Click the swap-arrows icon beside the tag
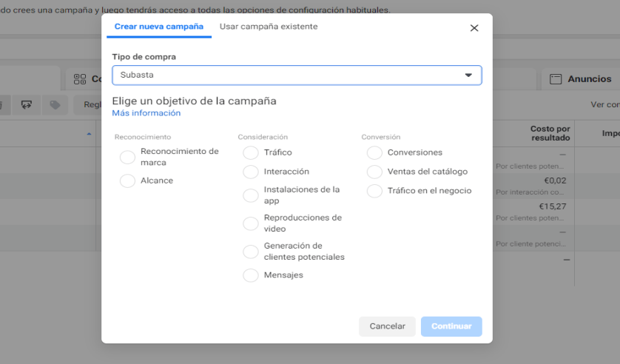 27,104
